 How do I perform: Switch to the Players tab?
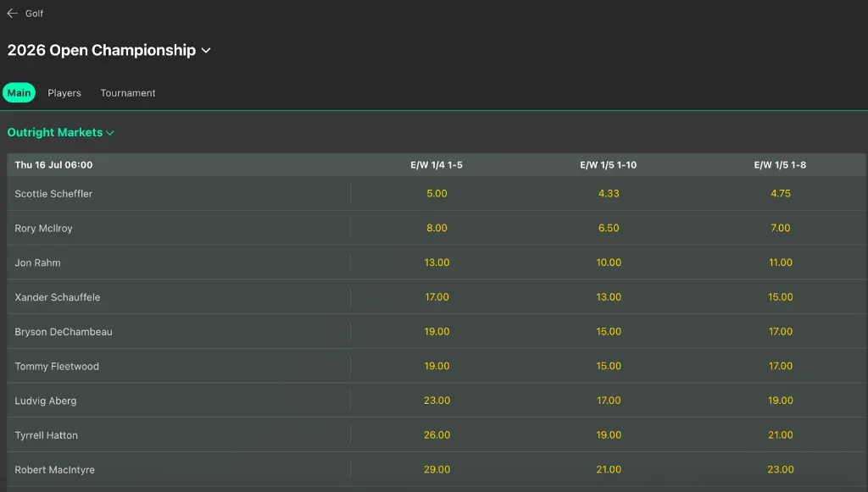pos(64,93)
